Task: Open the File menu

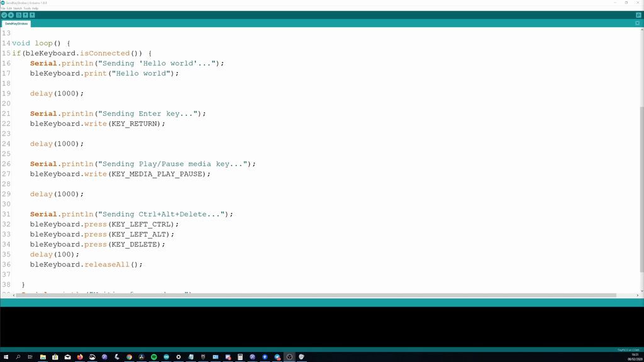Action: [4, 9]
